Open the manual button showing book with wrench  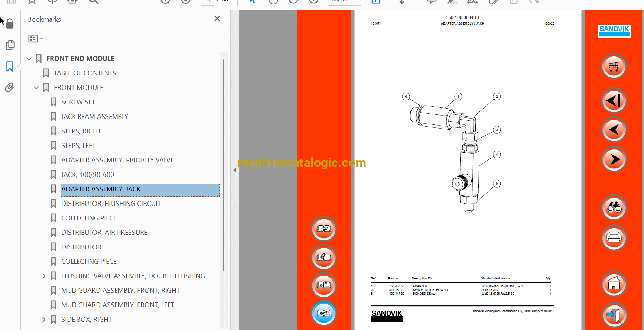tap(324, 285)
